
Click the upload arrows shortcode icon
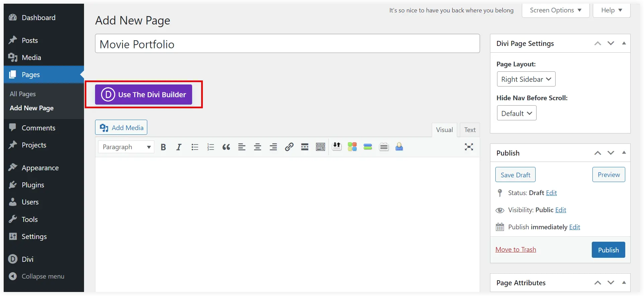(337, 146)
